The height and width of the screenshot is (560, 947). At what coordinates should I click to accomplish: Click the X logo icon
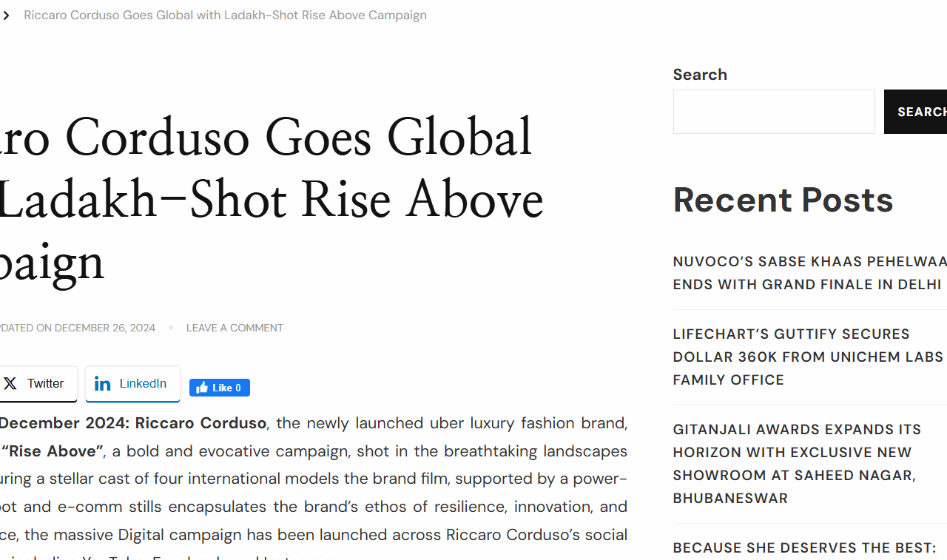(x=10, y=384)
